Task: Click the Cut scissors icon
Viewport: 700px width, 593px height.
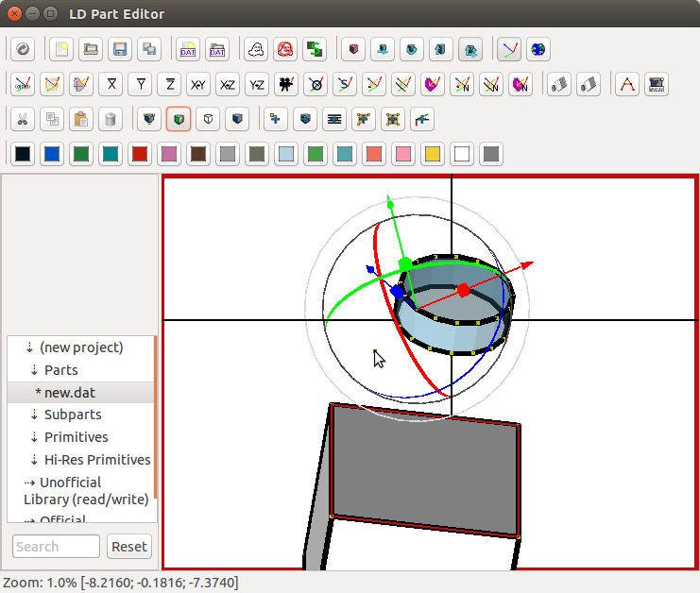Action: 23,119
